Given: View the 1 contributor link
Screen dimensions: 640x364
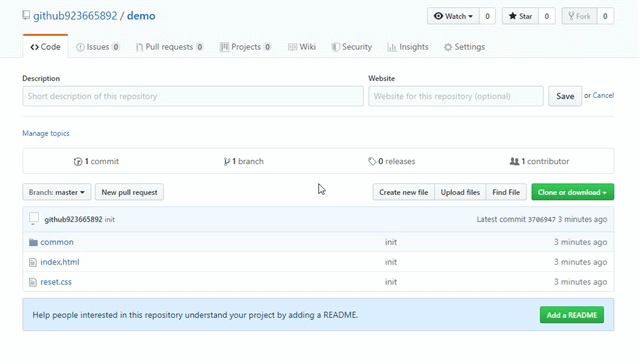Looking at the screenshot, I should (539, 161).
